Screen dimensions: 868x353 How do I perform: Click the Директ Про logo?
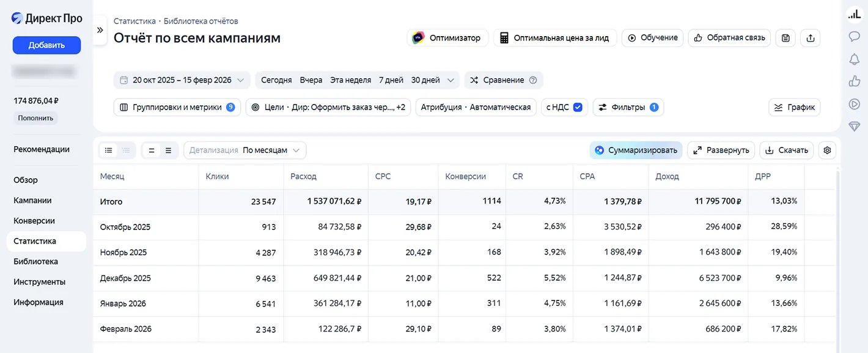tap(46, 18)
